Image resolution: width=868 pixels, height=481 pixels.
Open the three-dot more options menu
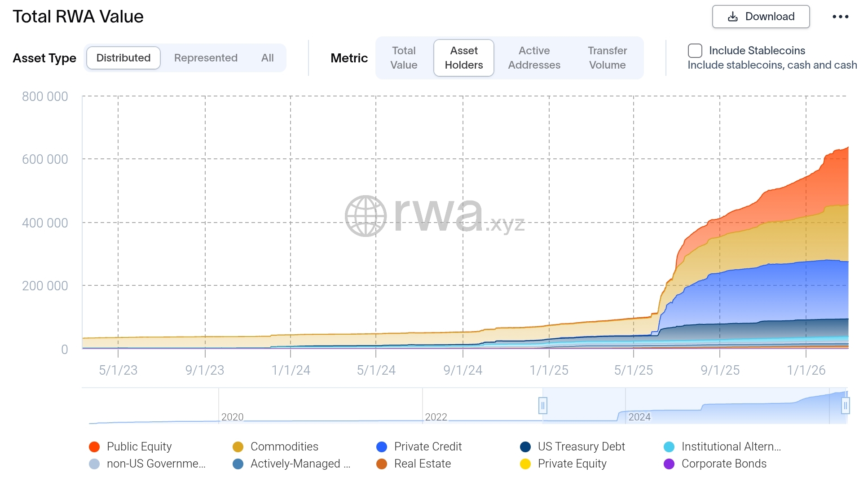pos(840,17)
